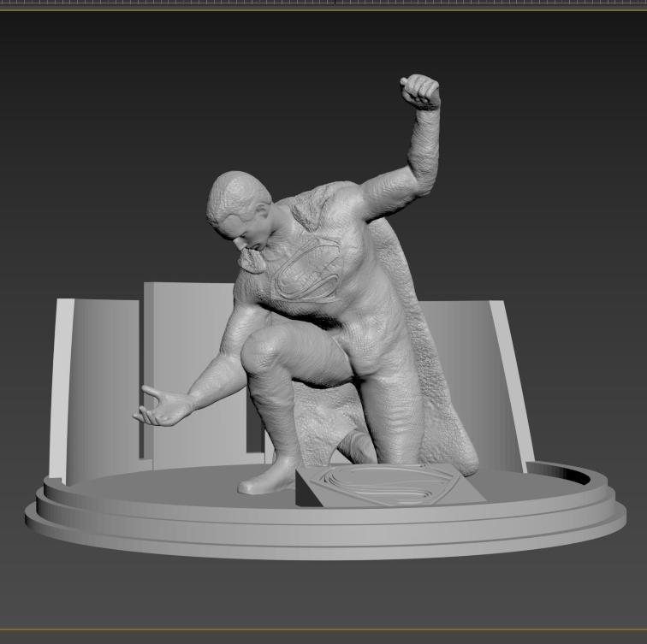Screen dimensions: 647x644
Task: Select the figure's booted foot on base
Action: click(x=268, y=476)
